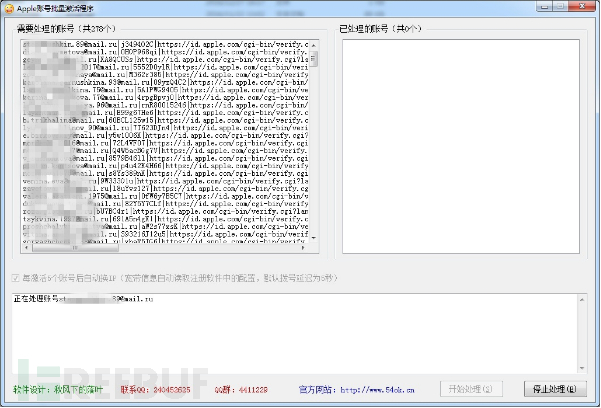Select the account row containing j349402C
This screenshot has width=601, height=408.
pyautogui.click(x=166, y=44)
